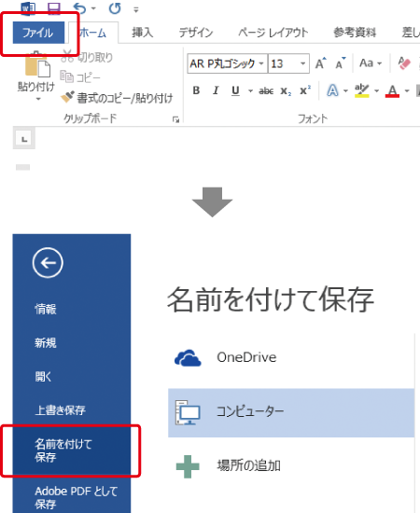
Task: Toggle underline formatting
Action: [x=235, y=90]
